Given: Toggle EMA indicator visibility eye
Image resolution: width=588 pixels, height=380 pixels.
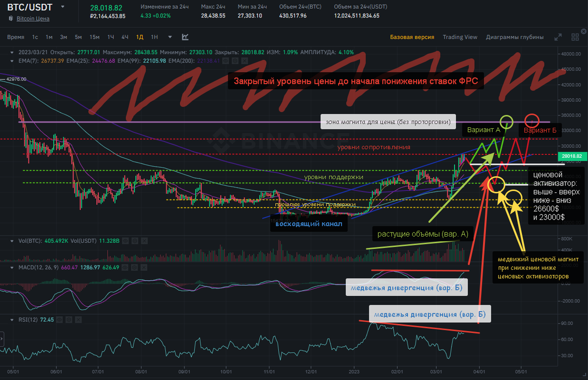Looking at the screenshot, I should point(225,61).
